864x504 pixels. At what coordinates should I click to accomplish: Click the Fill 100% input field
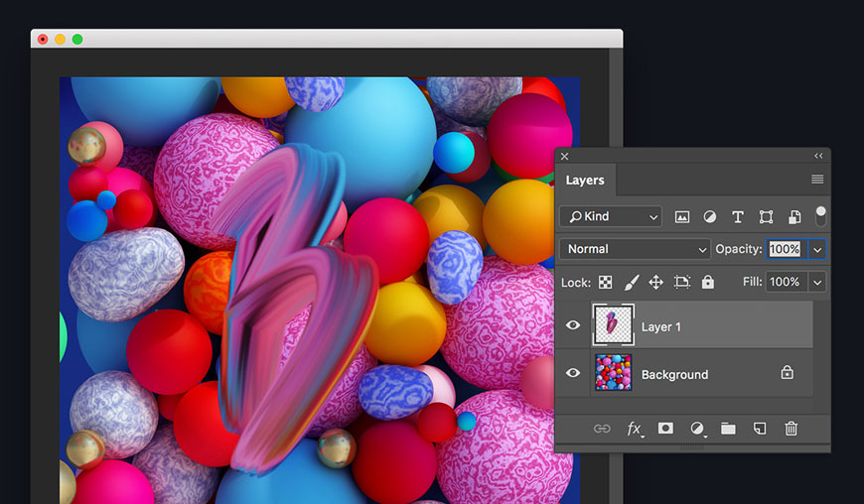[x=787, y=283]
